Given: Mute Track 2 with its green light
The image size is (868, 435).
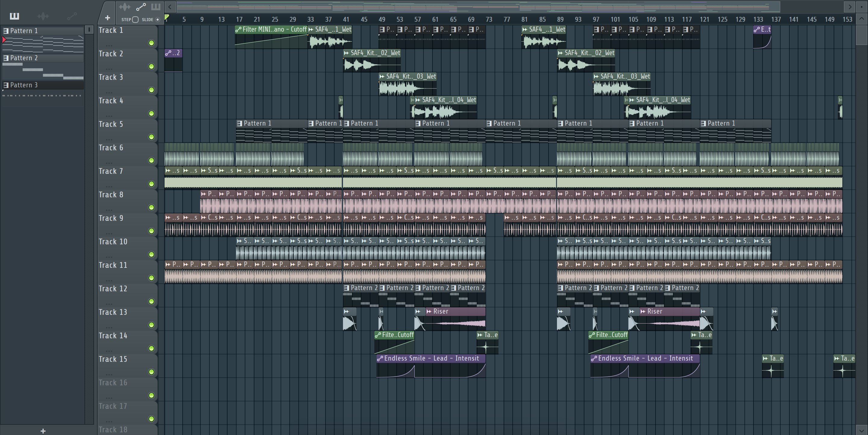Looking at the screenshot, I should pos(151,66).
